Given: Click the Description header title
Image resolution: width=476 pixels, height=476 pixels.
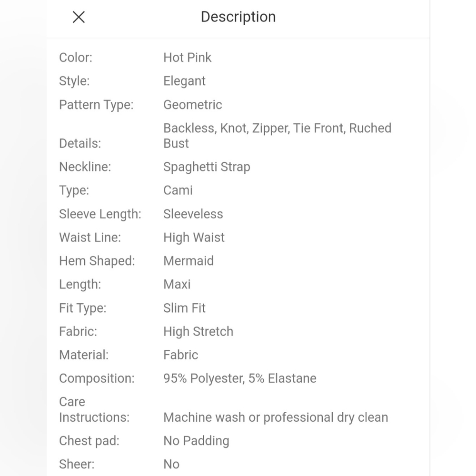Looking at the screenshot, I should point(238,17).
